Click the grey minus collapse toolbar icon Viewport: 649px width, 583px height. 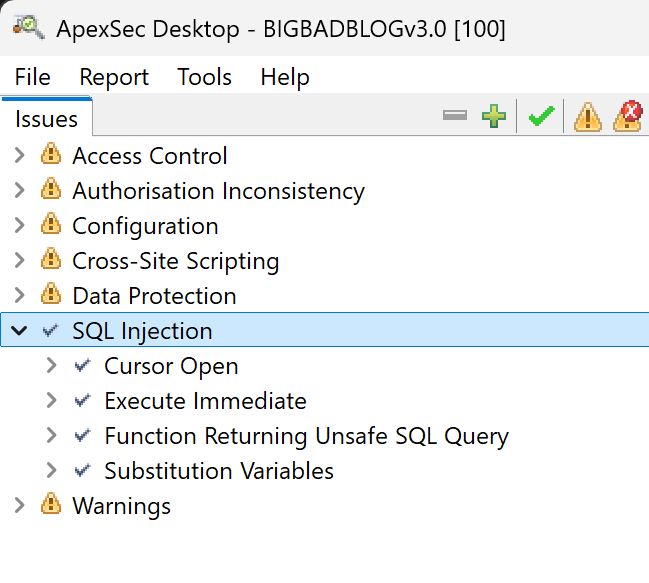(x=454, y=115)
